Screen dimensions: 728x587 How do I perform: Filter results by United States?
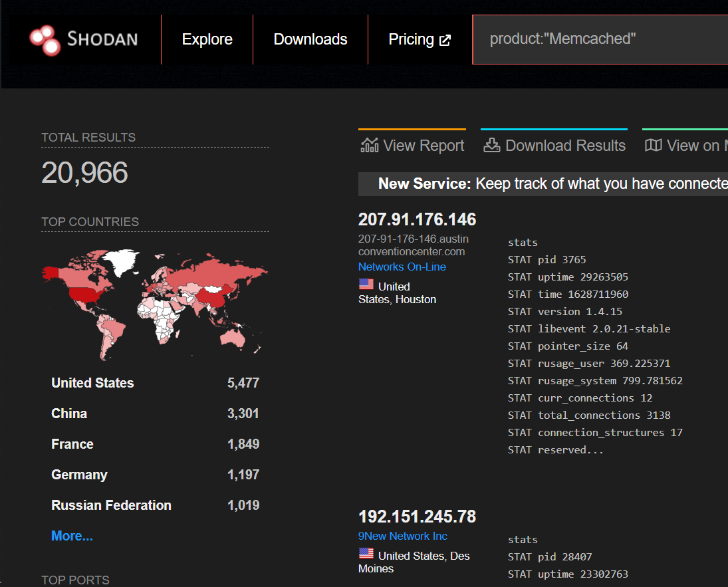tap(92, 383)
